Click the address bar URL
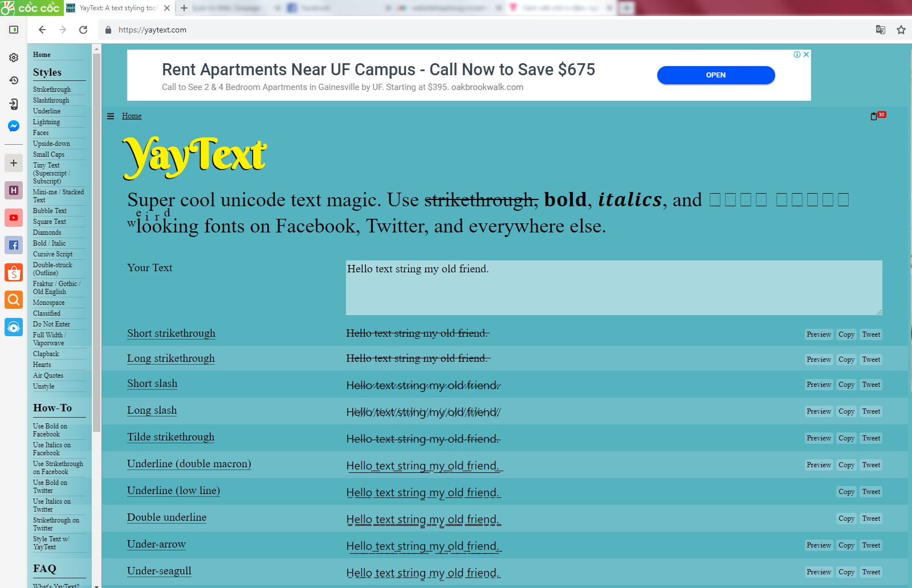This screenshot has height=588, width=912. click(152, 30)
